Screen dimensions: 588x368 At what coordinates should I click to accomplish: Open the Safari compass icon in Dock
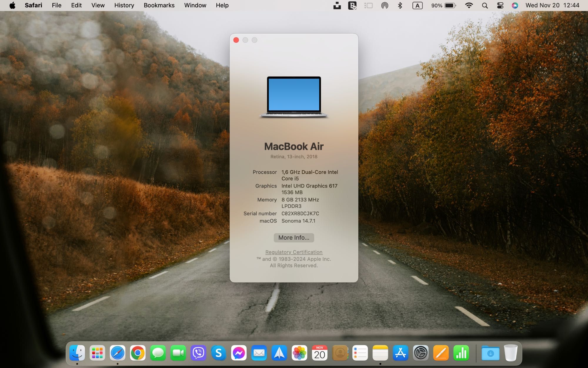pyautogui.click(x=118, y=353)
